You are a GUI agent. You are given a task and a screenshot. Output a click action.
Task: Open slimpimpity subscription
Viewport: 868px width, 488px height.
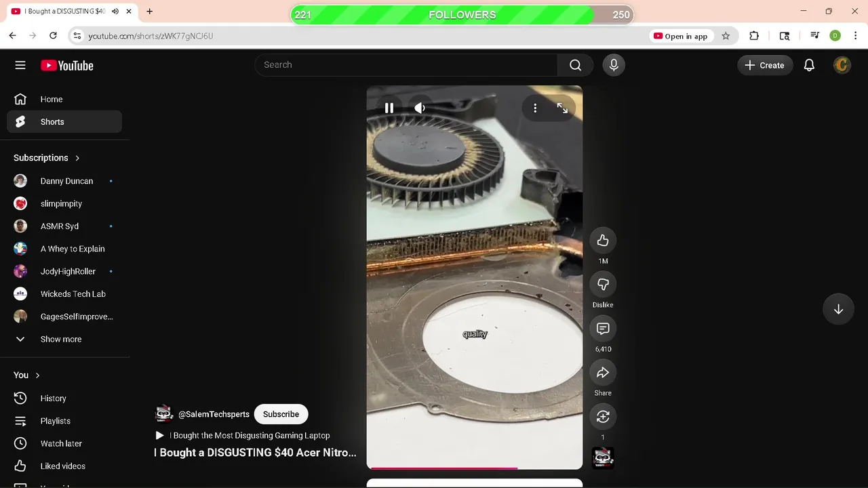tap(64, 203)
